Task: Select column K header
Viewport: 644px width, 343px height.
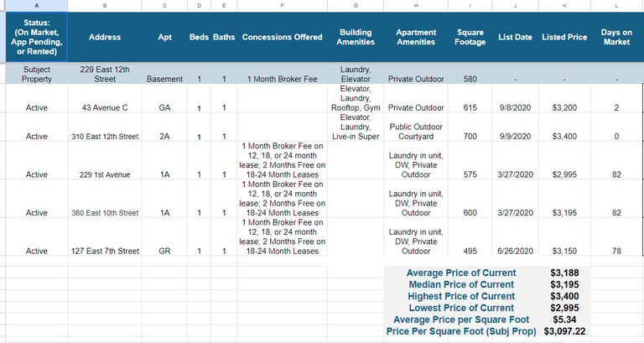Action: coord(564,6)
